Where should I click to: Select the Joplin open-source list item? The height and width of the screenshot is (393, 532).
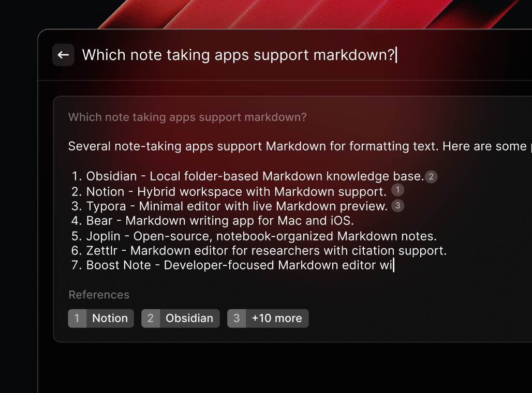(x=254, y=236)
